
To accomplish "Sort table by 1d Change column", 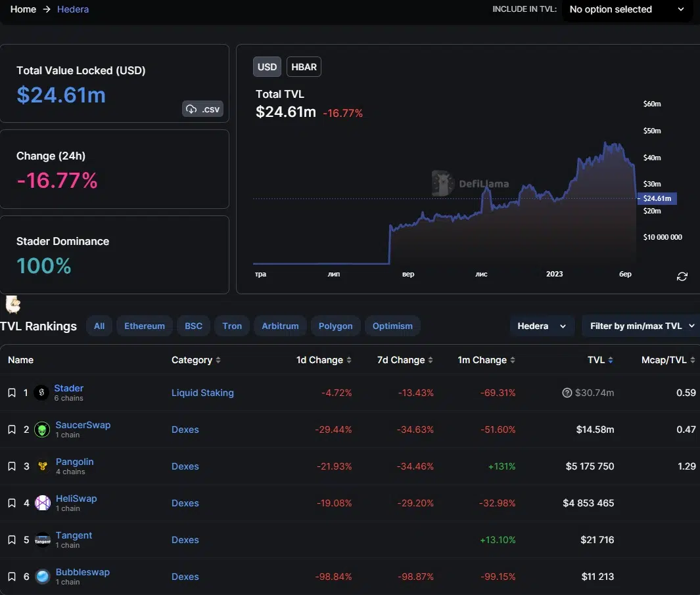I will click(x=323, y=360).
